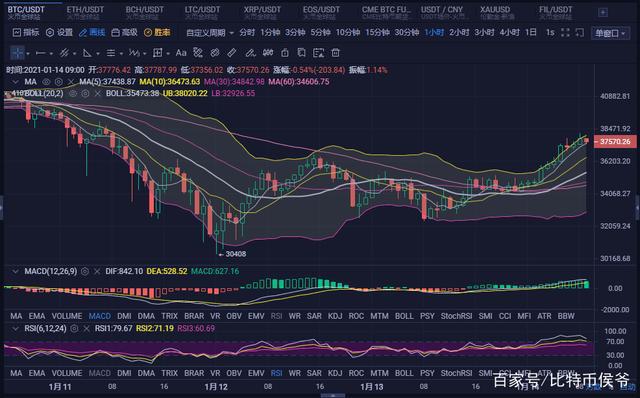This screenshot has height=398, width=640.
Task: Select the 1日 daily timeframe
Action: 531,33
